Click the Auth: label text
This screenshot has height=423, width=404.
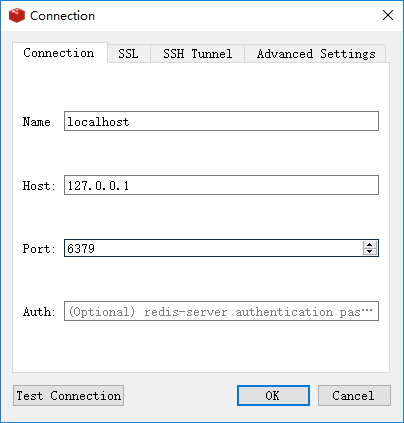(x=39, y=312)
